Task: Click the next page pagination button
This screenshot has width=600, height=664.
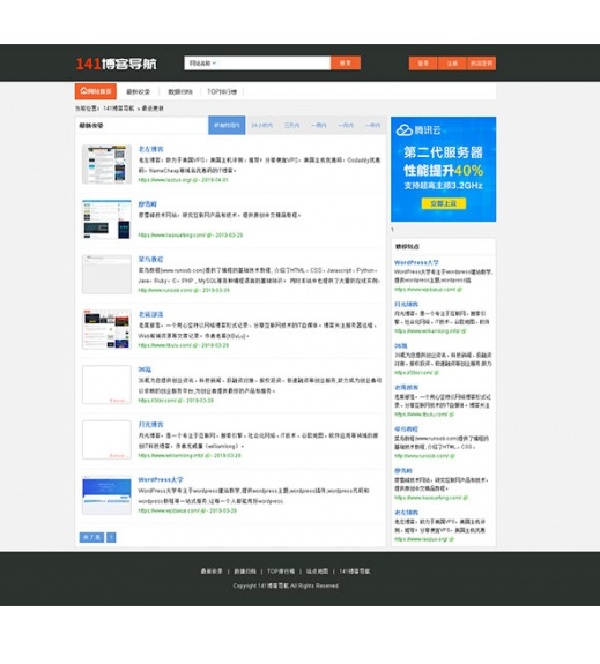Action: (x=91, y=537)
